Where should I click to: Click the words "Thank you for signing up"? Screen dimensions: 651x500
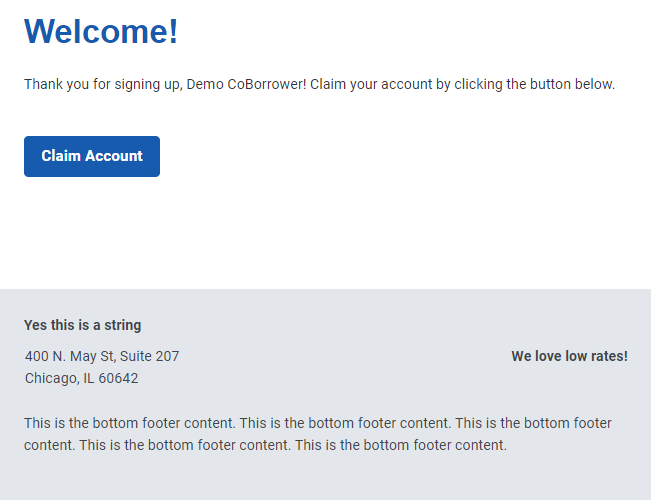(103, 85)
